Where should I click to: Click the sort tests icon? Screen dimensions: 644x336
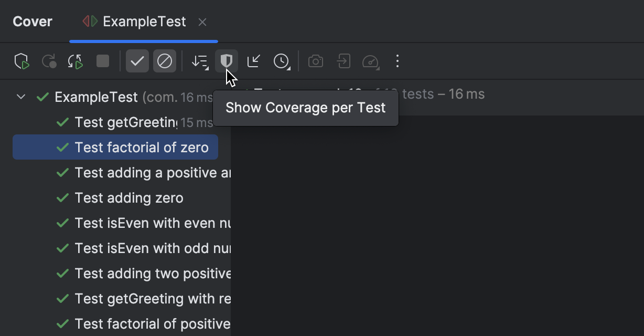click(199, 61)
